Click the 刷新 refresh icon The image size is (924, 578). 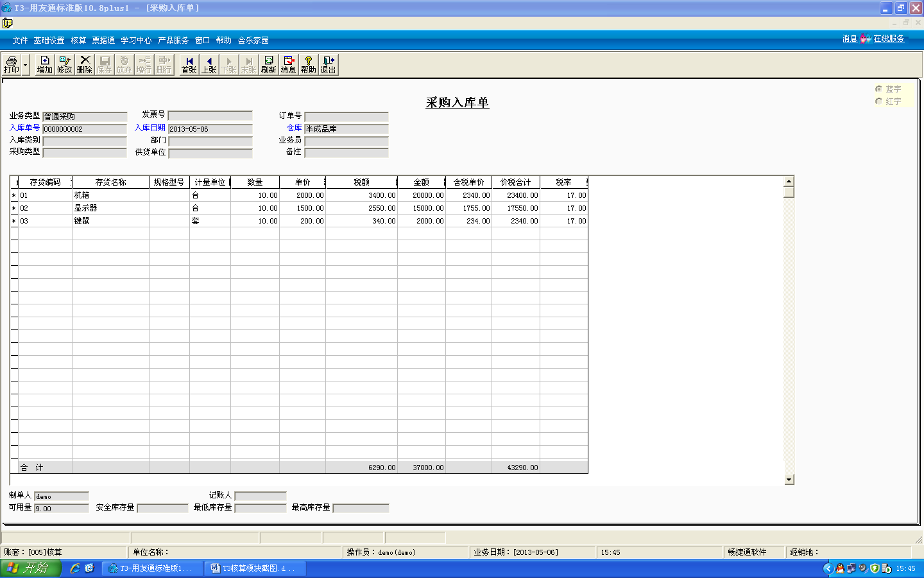click(x=268, y=65)
